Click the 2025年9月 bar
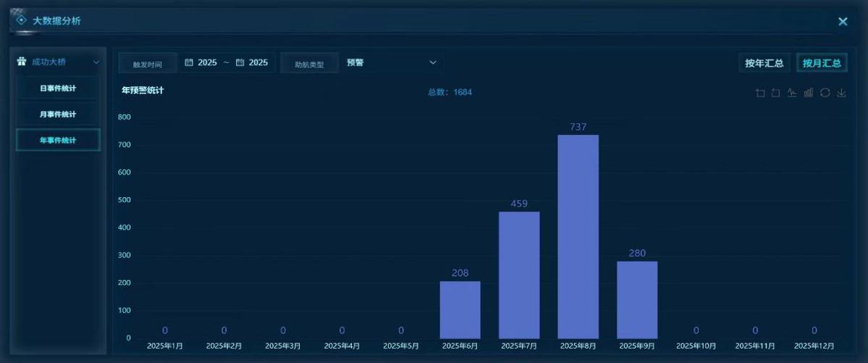868x363 pixels. click(x=637, y=300)
